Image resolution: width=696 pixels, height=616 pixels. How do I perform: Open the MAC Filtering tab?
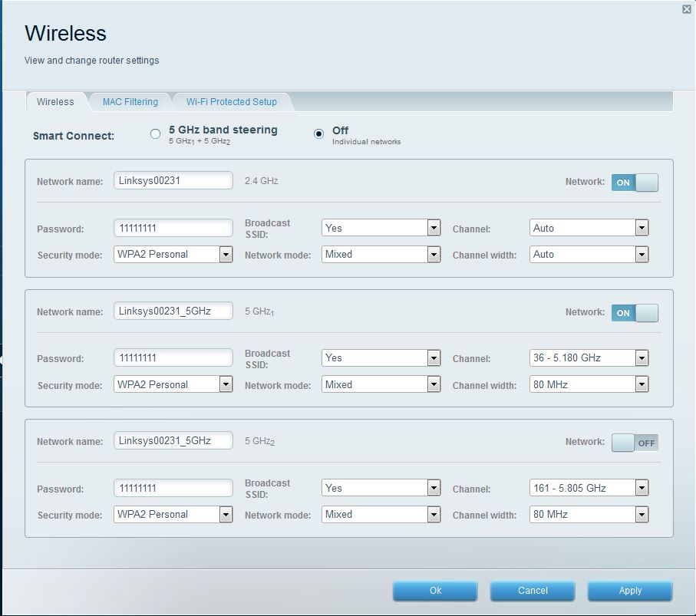tap(130, 101)
